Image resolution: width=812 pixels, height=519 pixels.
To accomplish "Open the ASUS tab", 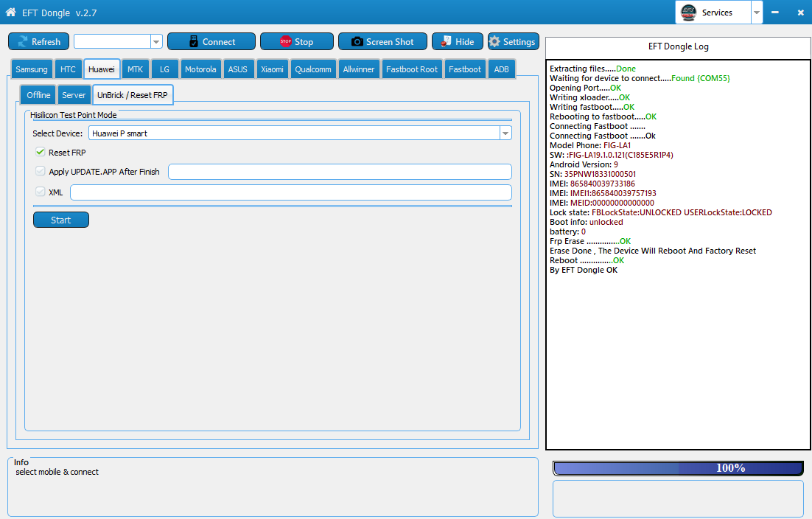I will point(238,69).
